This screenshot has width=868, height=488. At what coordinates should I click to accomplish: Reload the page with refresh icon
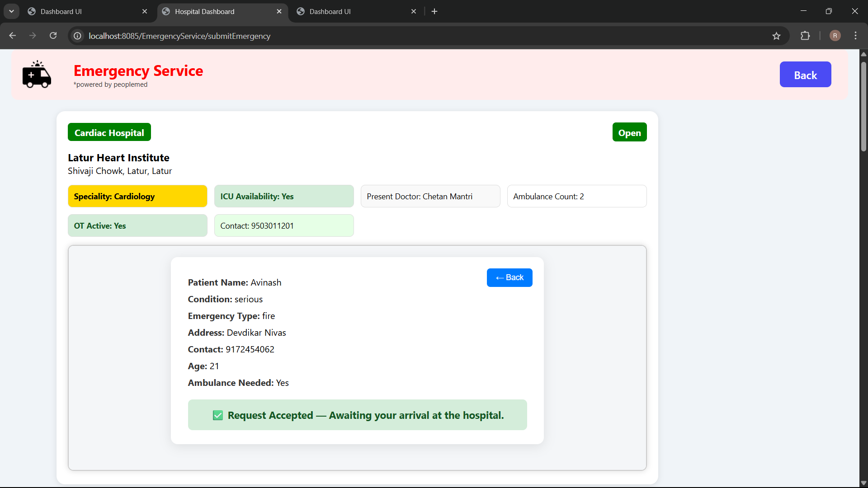(53, 36)
